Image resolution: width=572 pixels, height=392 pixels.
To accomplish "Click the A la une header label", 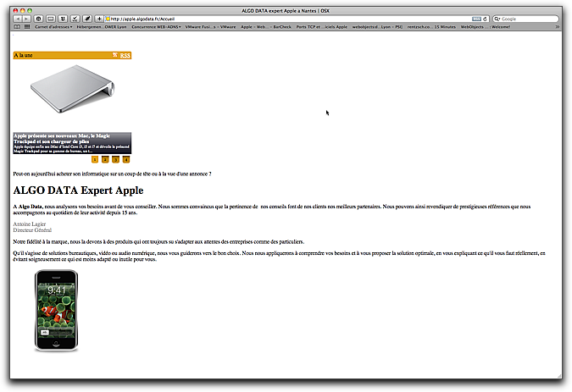I will coord(24,55).
